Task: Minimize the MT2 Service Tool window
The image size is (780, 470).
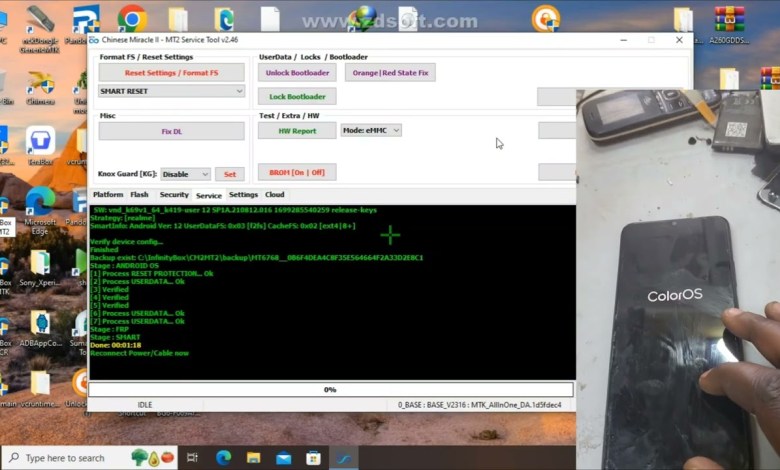Action: (623, 40)
